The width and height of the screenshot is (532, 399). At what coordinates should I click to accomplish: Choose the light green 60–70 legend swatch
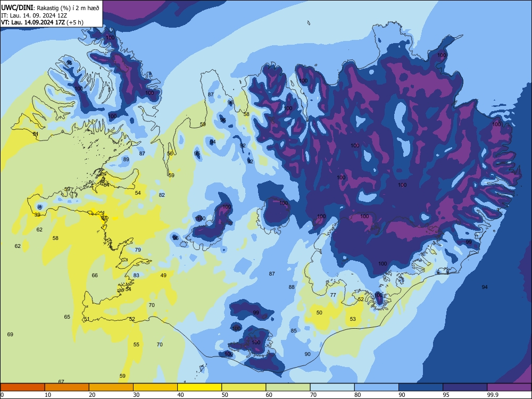coord(288,387)
